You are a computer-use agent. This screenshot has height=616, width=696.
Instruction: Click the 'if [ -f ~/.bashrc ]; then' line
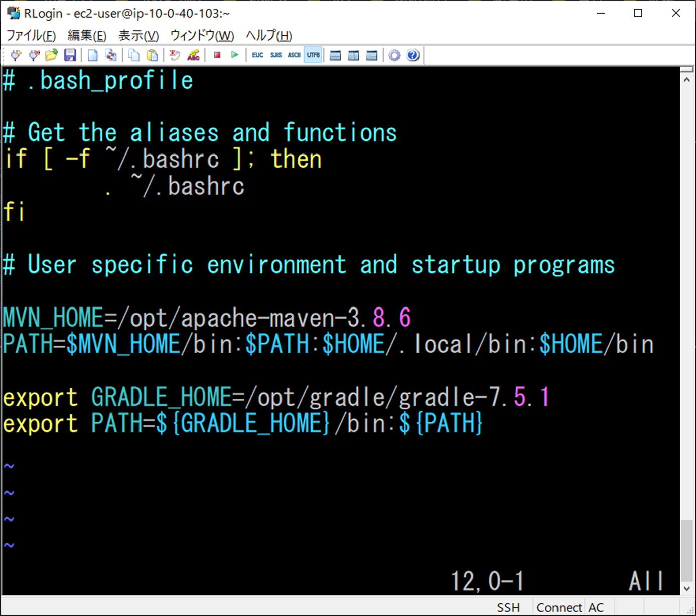[162, 159]
